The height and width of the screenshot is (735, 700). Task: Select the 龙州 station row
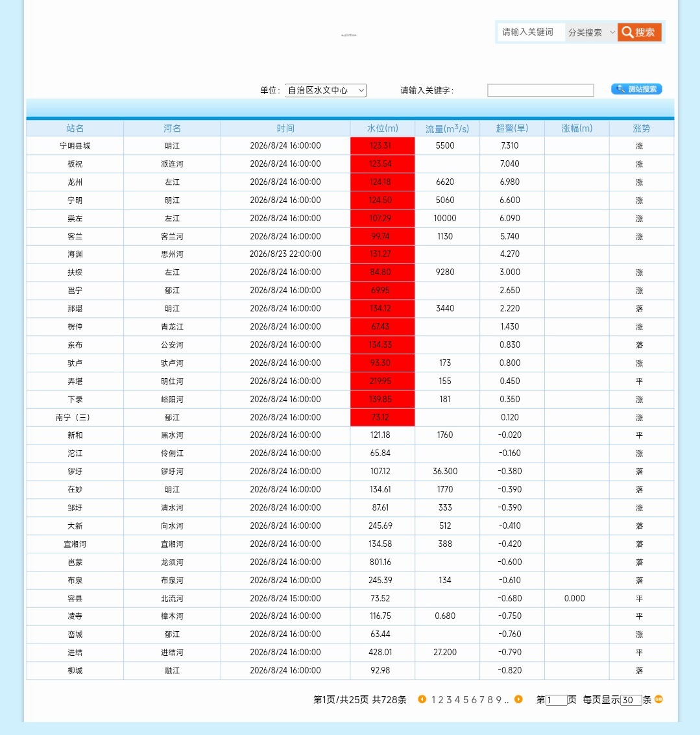[x=350, y=182]
